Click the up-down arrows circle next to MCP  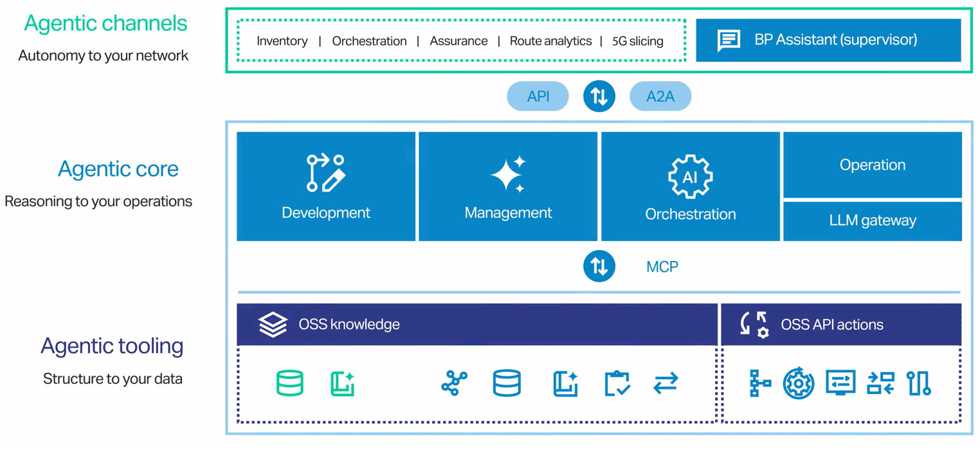click(599, 266)
